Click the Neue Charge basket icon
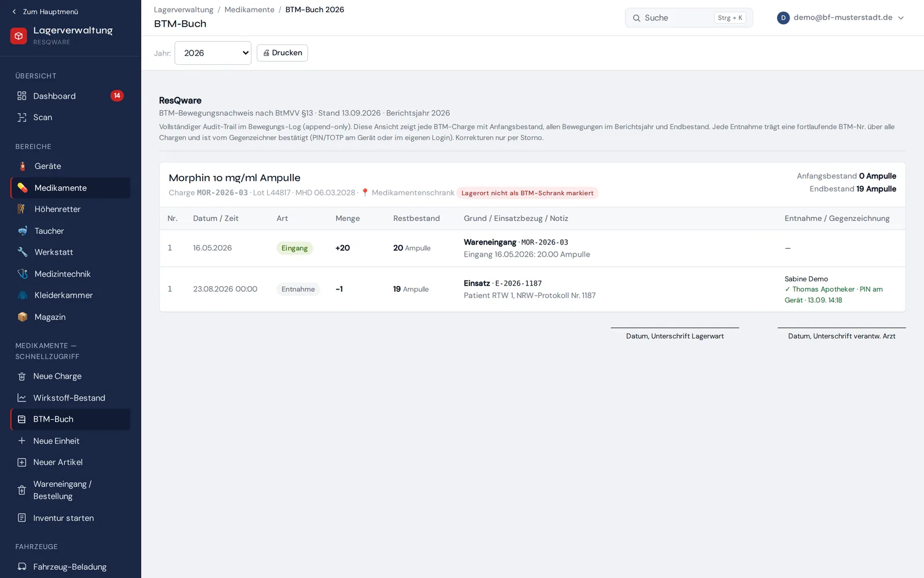The height and width of the screenshot is (578, 924). tap(22, 376)
